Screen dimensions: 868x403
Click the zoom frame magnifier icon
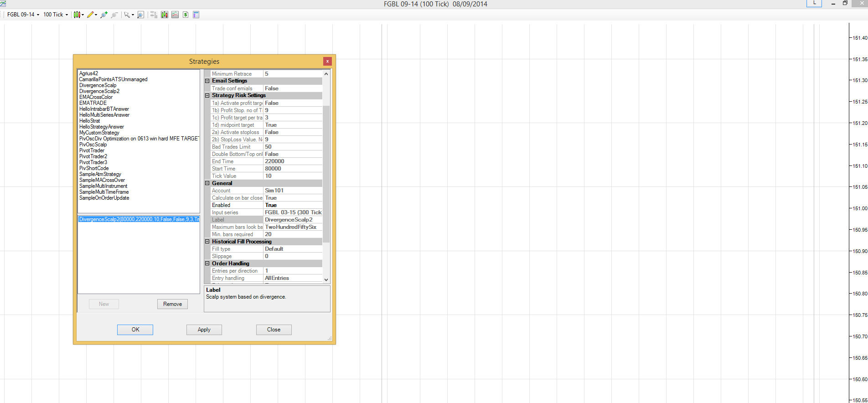click(x=141, y=15)
